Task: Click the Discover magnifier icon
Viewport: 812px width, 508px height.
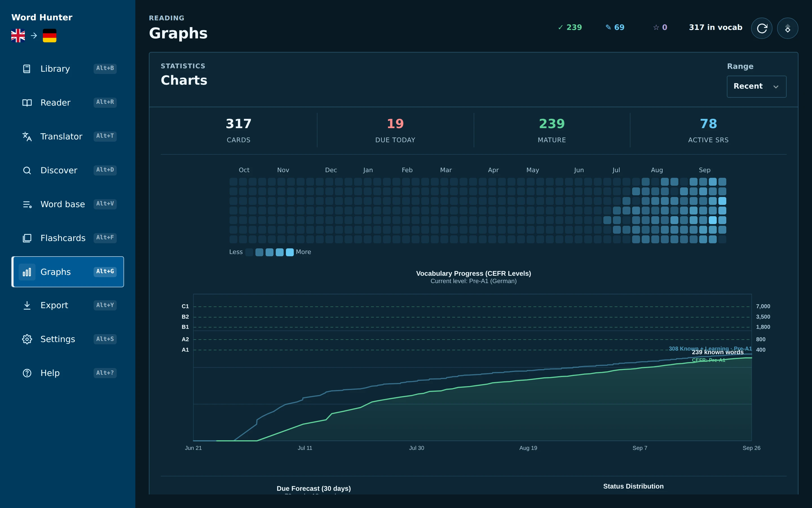Action: coord(27,170)
